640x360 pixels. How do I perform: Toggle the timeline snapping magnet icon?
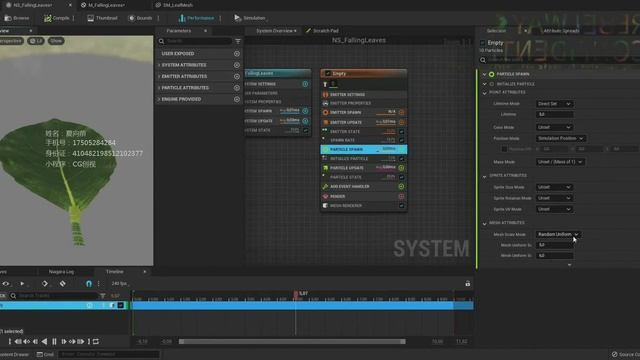coord(89,284)
